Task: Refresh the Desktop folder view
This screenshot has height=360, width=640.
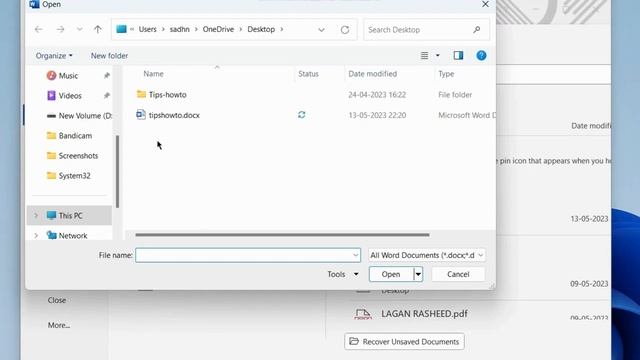Action: 345,29
